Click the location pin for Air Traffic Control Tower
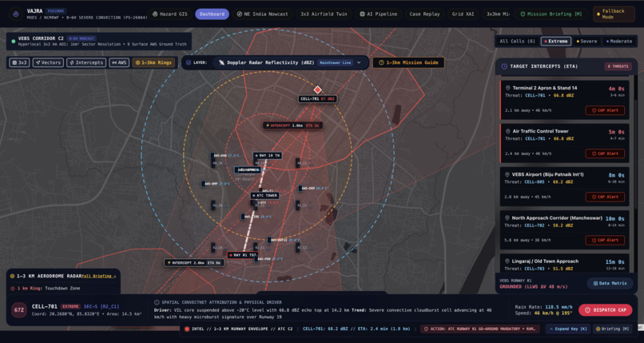Viewport: 644px width, 343px height. click(508, 131)
